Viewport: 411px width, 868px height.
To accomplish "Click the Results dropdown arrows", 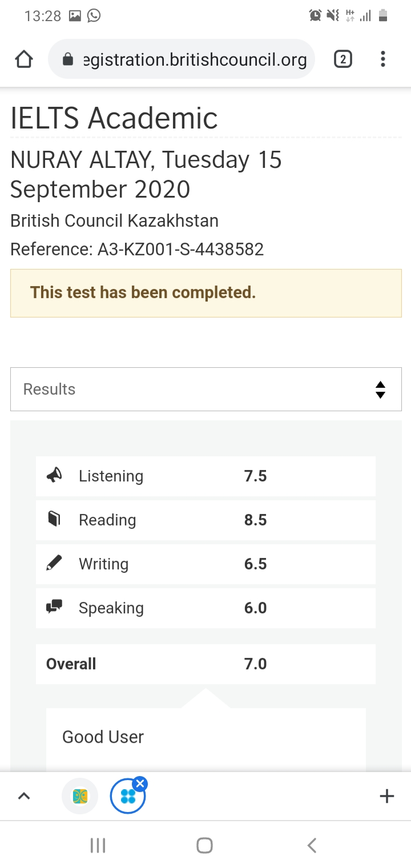I will click(x=381, y=389).
